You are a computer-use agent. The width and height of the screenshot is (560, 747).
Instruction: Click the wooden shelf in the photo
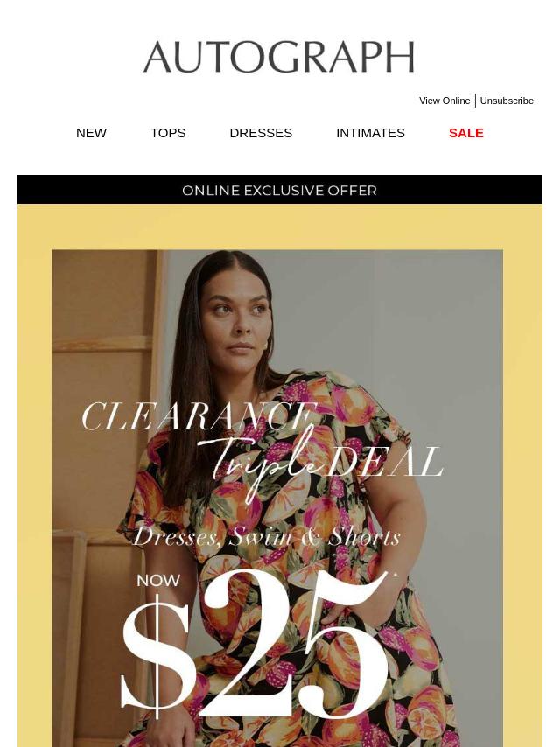click(102, 343)
